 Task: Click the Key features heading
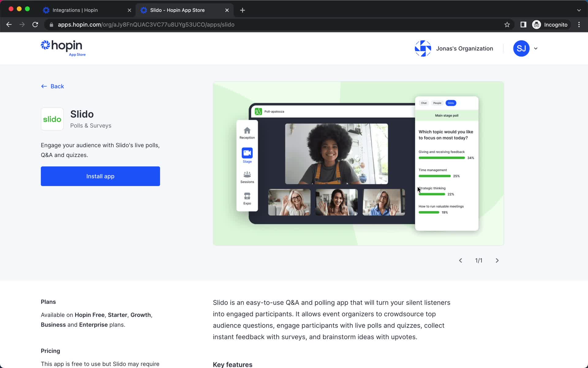[233, 364]
